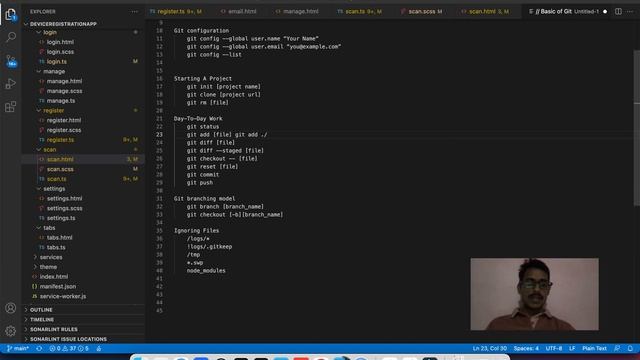Open settings.ts file
The height and width of the screenshot is (360, 640).
(x=60, y=218)
